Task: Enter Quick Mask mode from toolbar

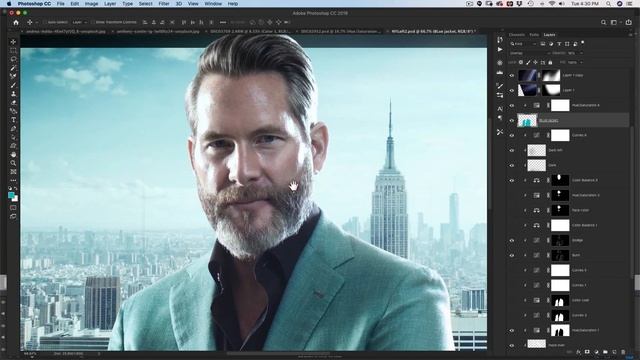Action: (13, 208)
